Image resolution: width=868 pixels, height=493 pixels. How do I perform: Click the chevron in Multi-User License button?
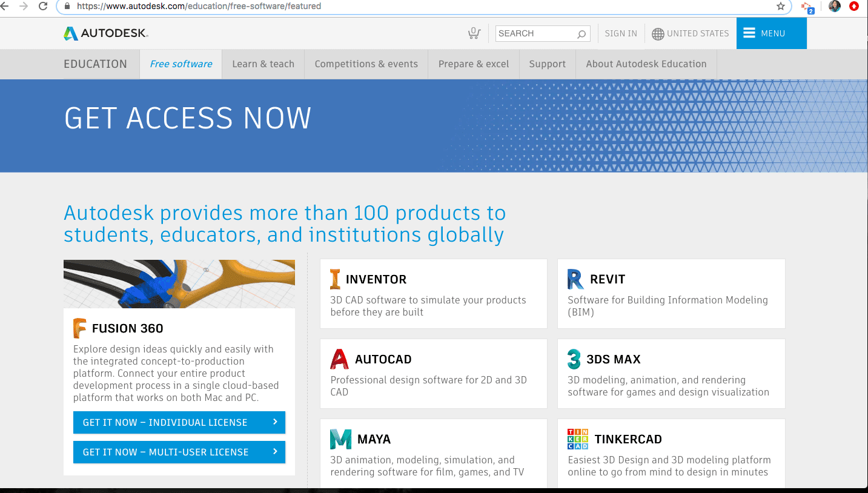point(275,452)
